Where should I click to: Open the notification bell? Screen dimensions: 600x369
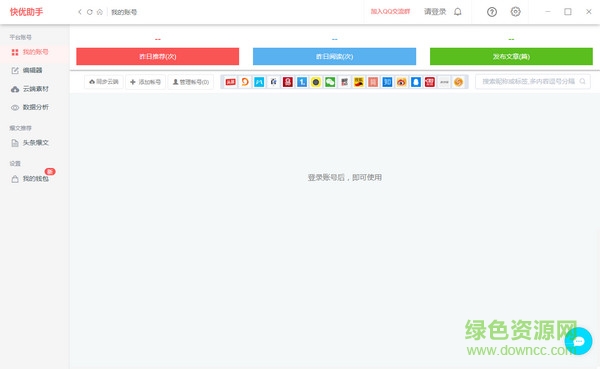tap(458, 12)
